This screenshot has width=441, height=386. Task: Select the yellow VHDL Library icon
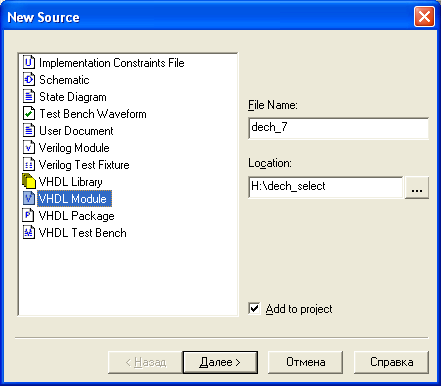tap(29, 181)
